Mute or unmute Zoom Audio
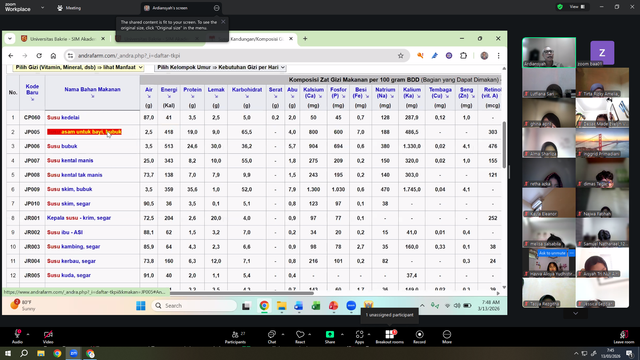Image resolution: width=640 pixels, height=360 pixels. tap(17, 336)
